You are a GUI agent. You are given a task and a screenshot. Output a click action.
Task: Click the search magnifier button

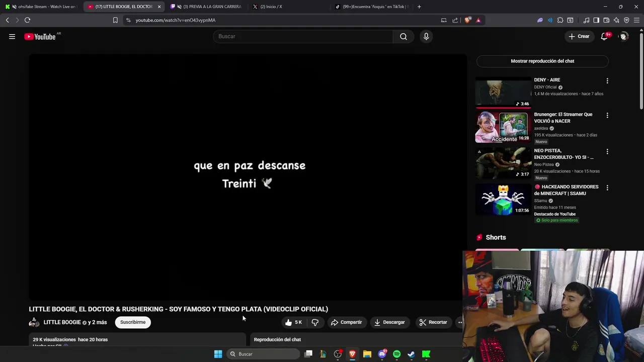[x=404, y=36]
